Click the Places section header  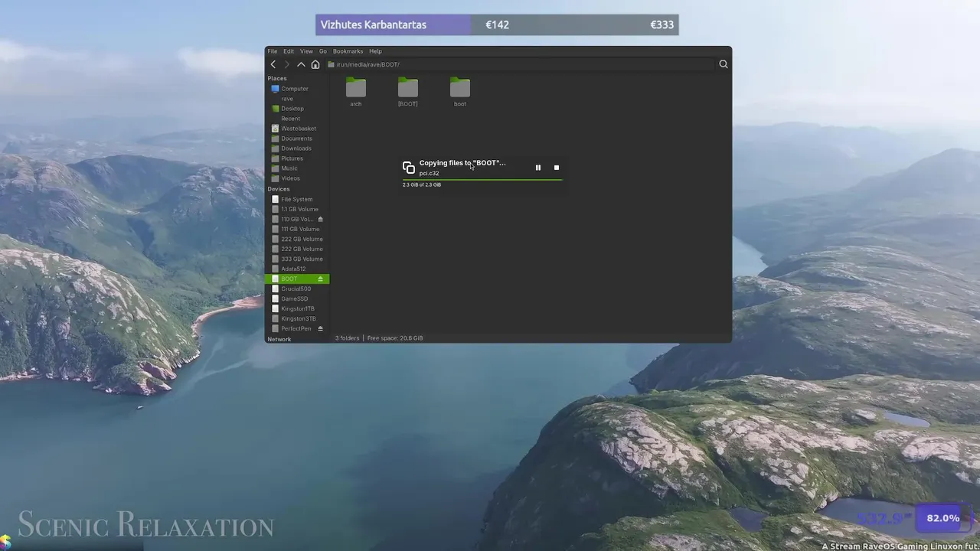coord(277,78)
